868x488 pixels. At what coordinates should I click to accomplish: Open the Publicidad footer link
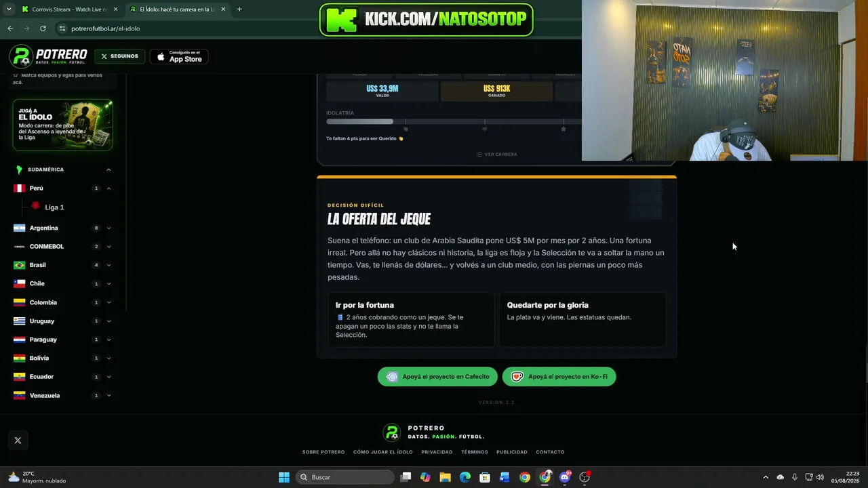pos(512,452)
